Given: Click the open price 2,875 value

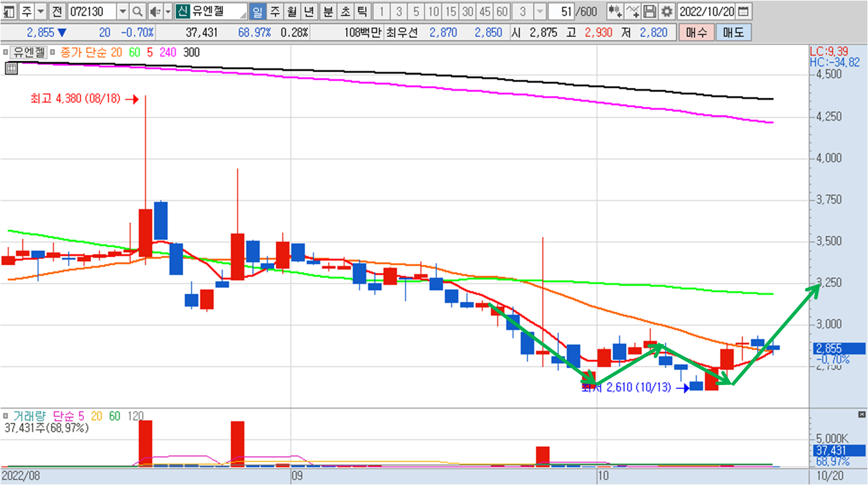Looking at the screenshot, I should (543, 33).
